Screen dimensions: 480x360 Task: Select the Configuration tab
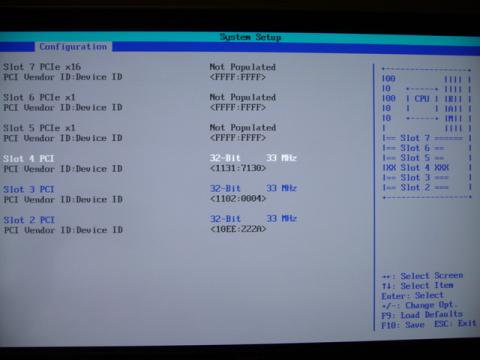click(73, 47)
